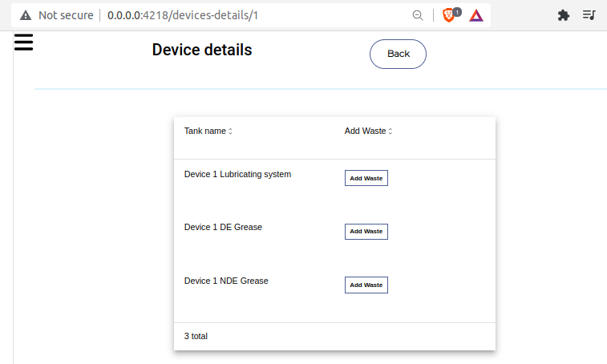The height and width of the screenshot is (364, 607).
Task: Sort by Add Waste column arrows
Action: pyautogui.click(x=391, y=131)
